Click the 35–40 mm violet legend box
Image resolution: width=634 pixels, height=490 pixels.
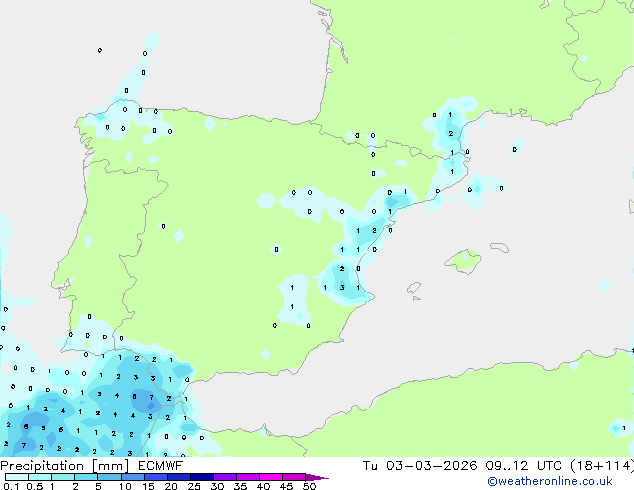[248, 477]
